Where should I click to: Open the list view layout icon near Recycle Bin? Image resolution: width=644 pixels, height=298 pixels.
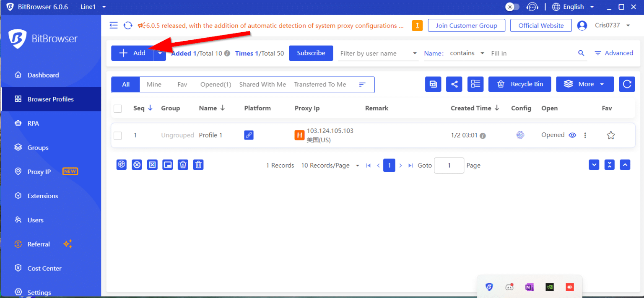[x=475, y=84]
